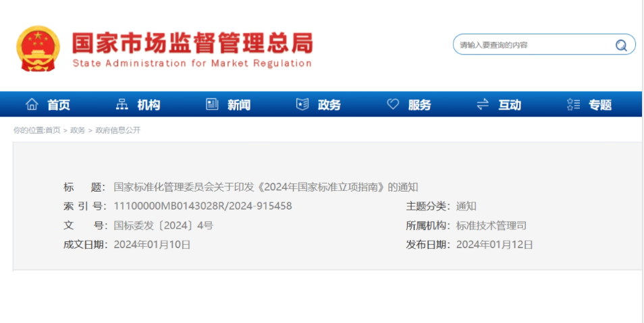Screen dimensions: 644x323
Task: Click the 标题 field label
Action: tap(84, 187)
